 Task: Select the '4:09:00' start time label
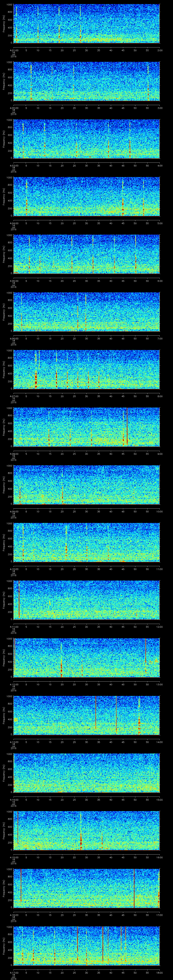tap(14, 511)
